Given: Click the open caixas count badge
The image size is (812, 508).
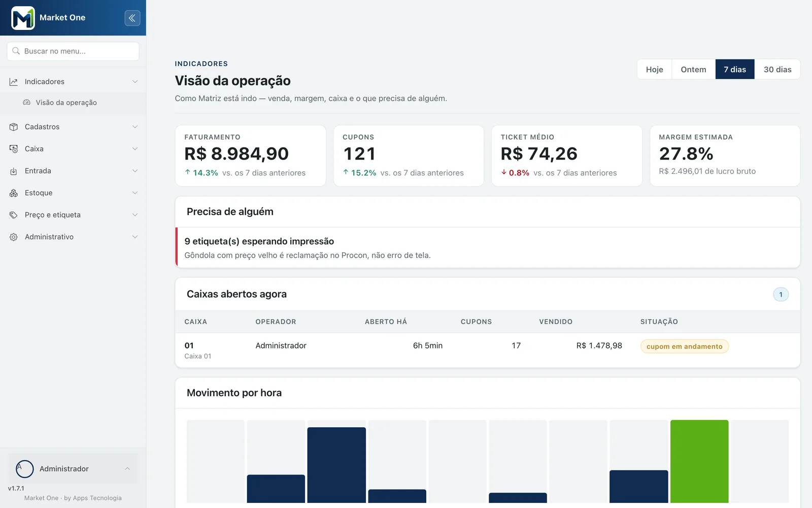Looking at the screenshot, I should [781, 295].
